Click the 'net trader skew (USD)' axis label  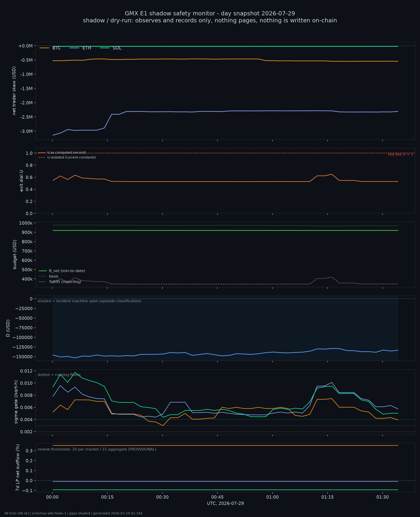click(14, 91)
